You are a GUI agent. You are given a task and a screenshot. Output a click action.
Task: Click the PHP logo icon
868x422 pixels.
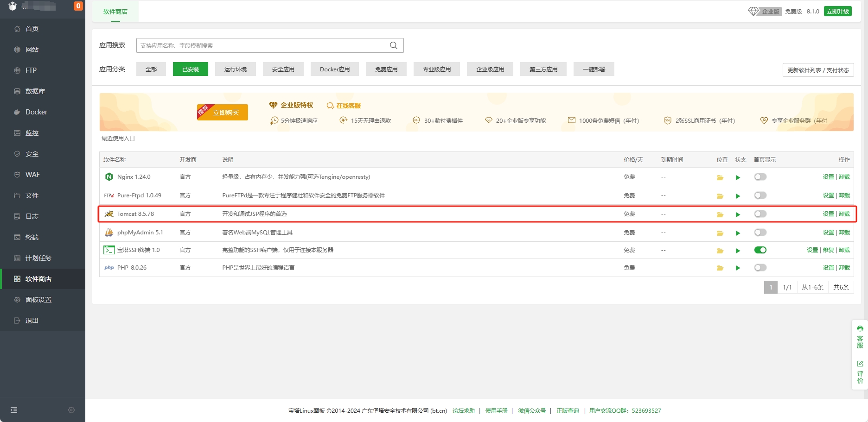109,268
